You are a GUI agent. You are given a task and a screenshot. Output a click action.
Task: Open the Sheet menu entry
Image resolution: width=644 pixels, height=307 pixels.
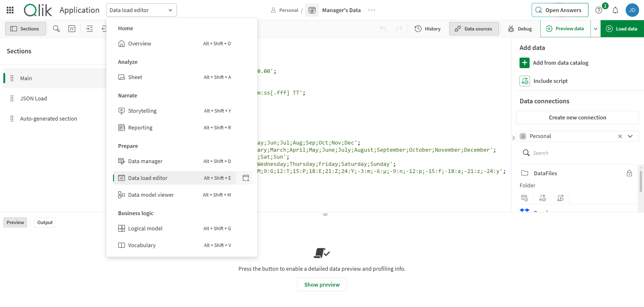click(x=135, y=77)
